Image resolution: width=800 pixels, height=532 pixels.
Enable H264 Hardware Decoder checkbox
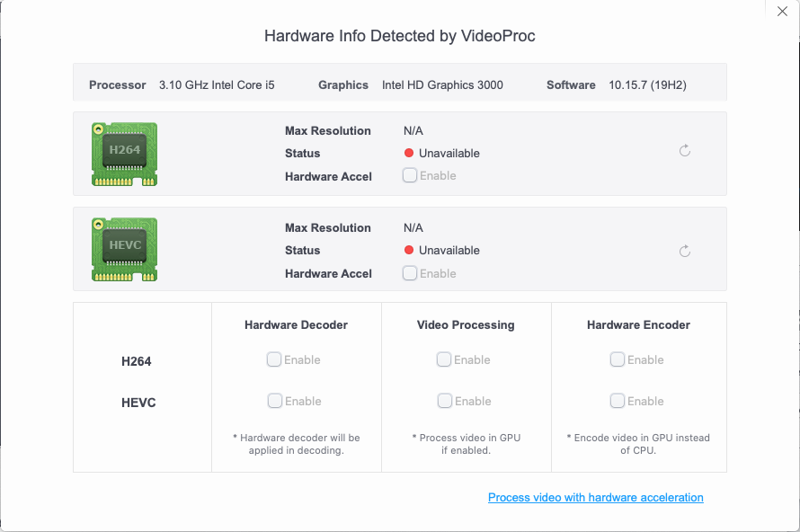(x=274, y=359)
